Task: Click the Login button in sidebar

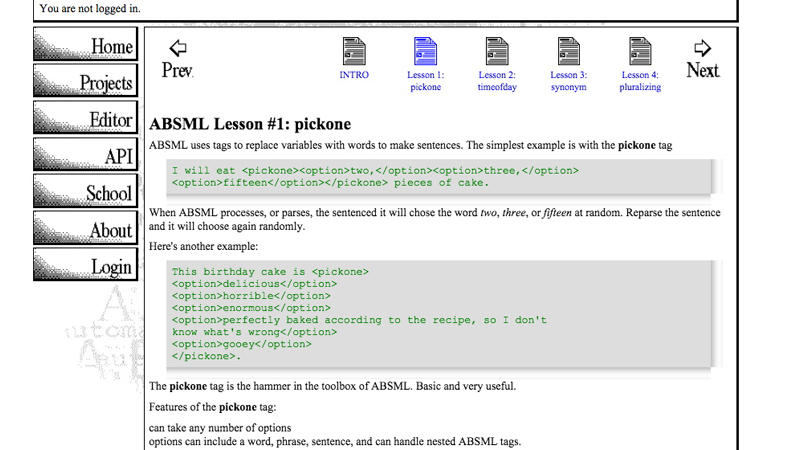Action: 85,266
